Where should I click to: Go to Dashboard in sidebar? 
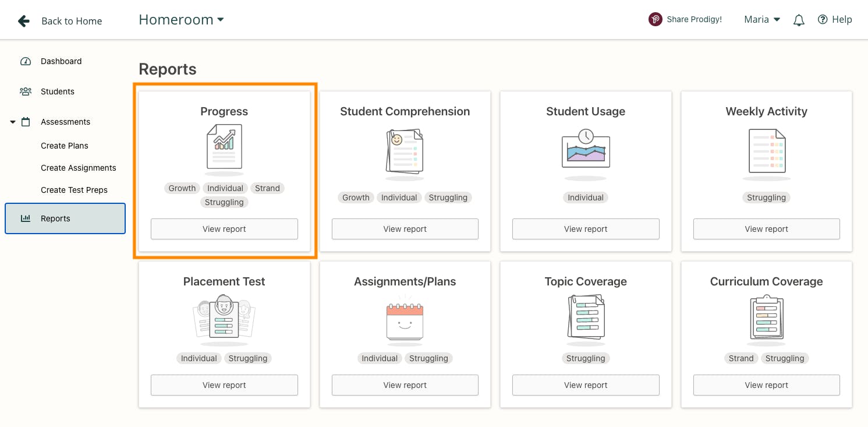61,61
